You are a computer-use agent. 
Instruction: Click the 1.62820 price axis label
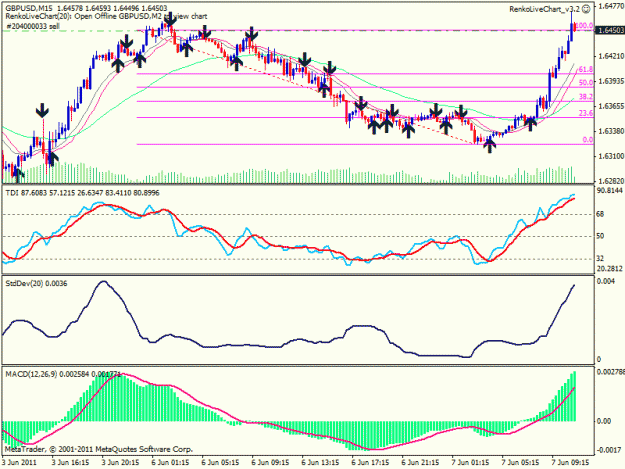pos(609,181)
